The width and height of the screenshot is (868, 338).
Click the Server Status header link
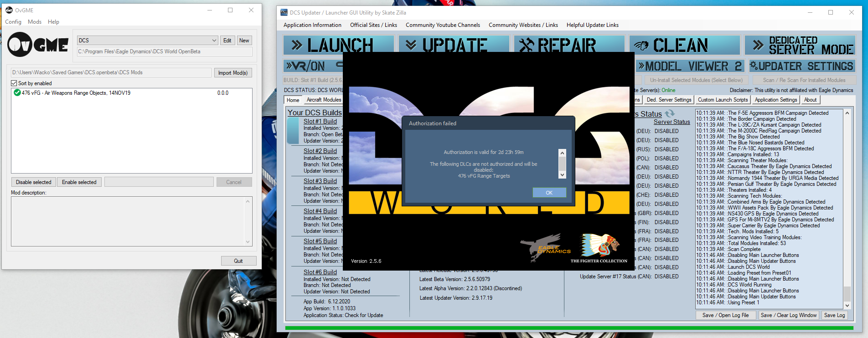[672, 122]
